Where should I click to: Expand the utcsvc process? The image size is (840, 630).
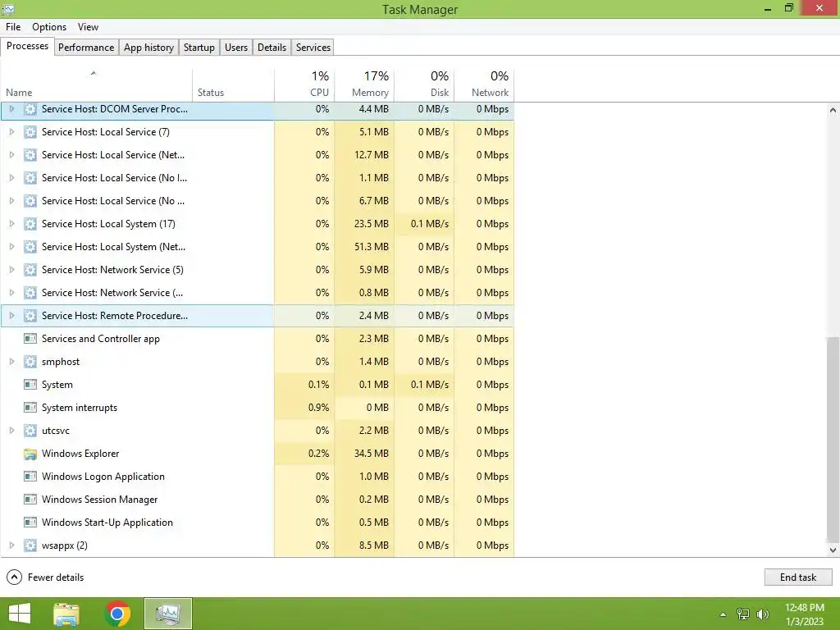click(11, 431)
